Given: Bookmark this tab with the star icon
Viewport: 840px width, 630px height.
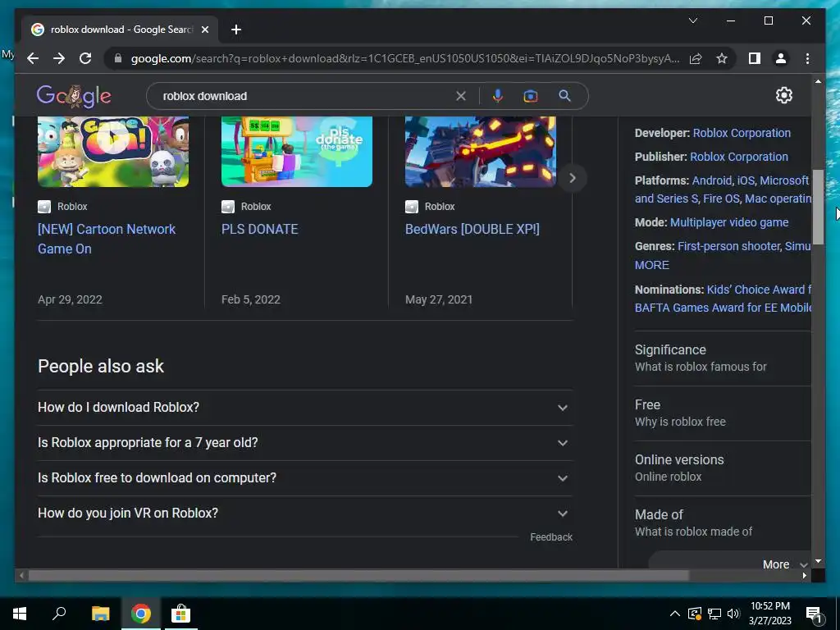Looking at the screenshot, I should pos(722,58).
